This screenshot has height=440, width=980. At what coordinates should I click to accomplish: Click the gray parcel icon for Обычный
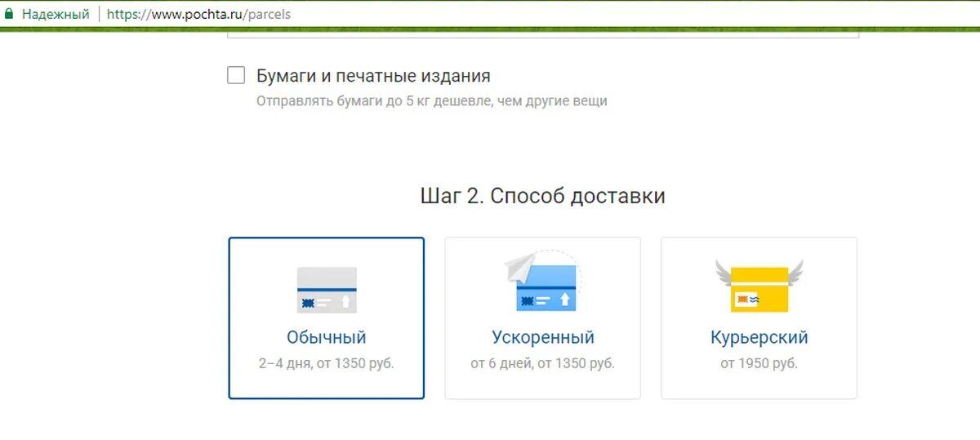tap(327, 290)
